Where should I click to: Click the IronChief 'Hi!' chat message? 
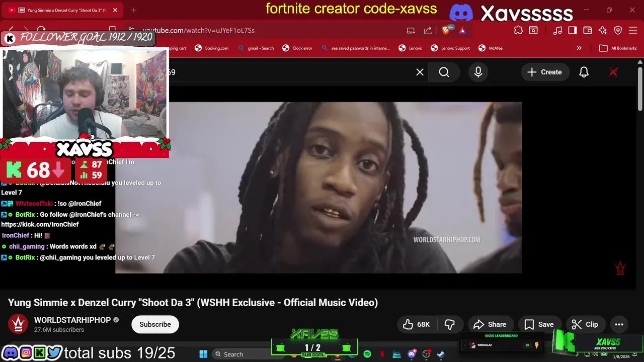coord(26,235)
